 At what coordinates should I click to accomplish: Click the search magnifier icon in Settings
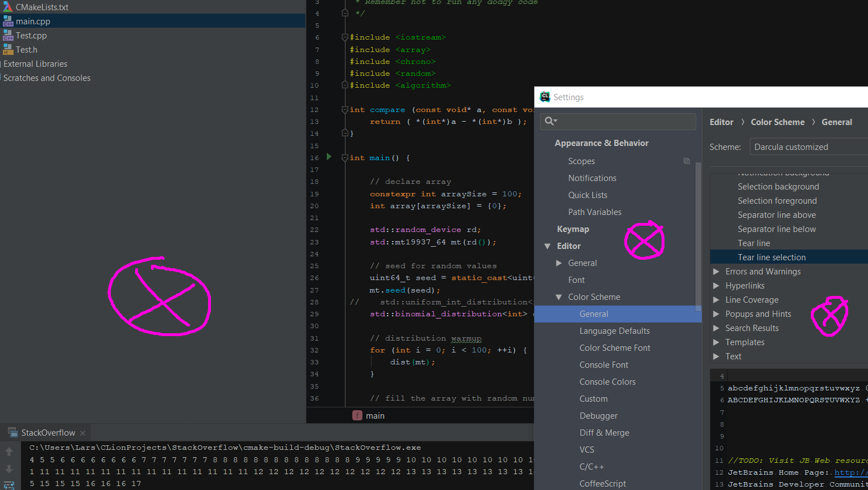click(550, 122)
